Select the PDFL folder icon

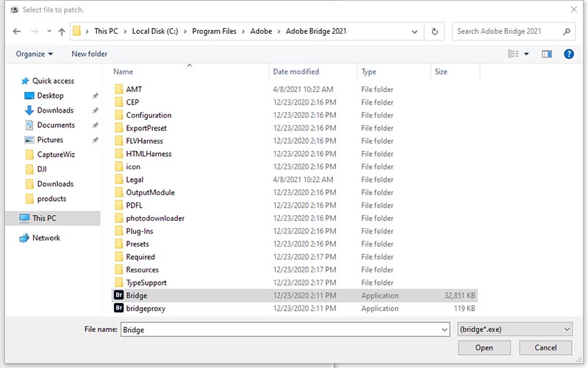[119, 205]
